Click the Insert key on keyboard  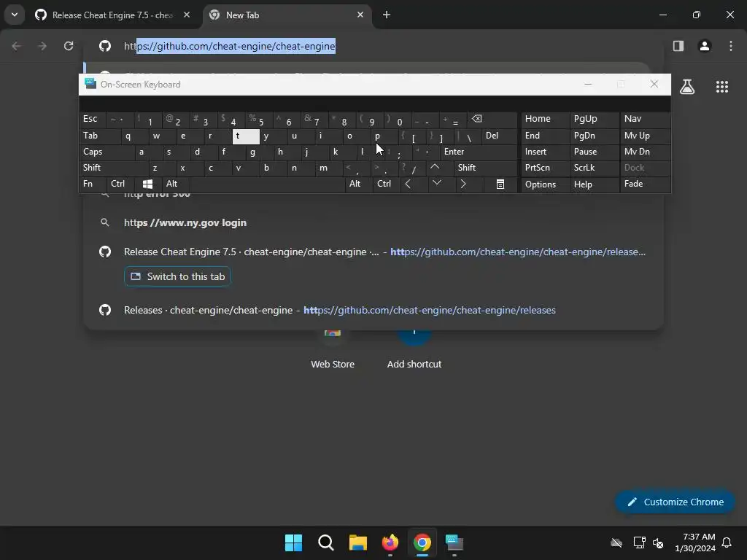click(x=545, y=152)
